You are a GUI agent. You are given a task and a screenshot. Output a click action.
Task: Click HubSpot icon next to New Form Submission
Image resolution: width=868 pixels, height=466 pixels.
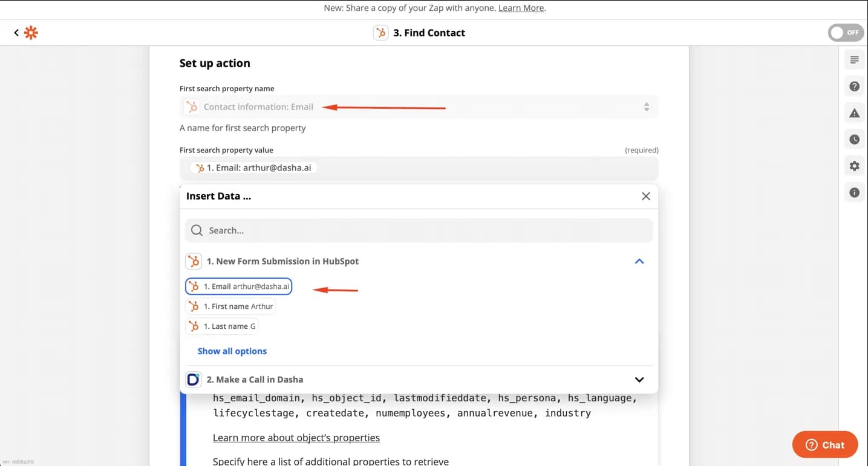[x=194, y=261]
